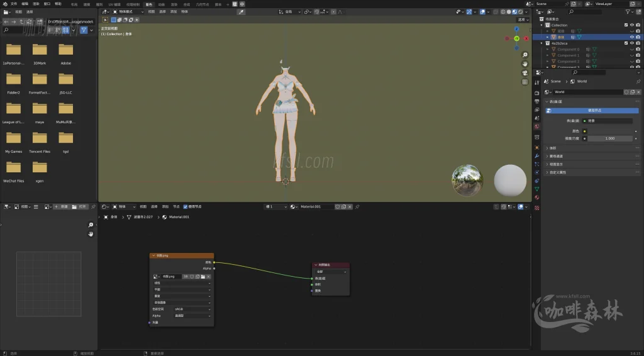Click 新建 New image button
This screenshot has height=356, width=644.
pos(61,206)
